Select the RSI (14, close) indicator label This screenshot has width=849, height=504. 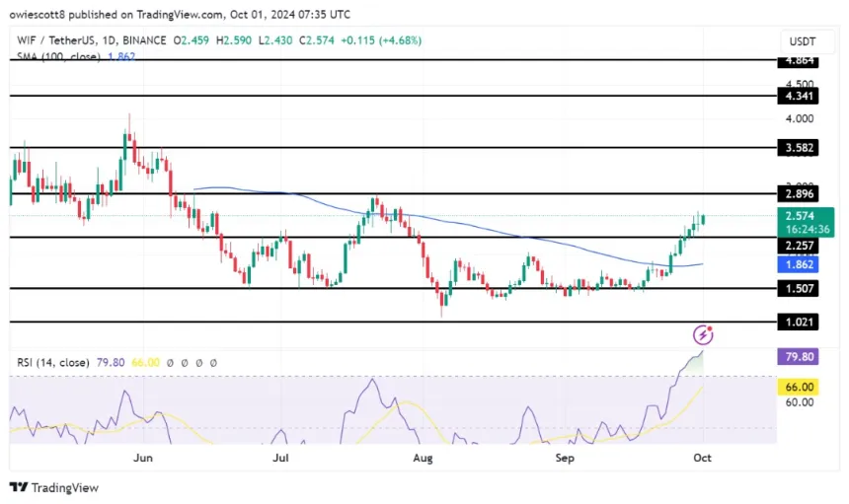click(x=51, y=363)
